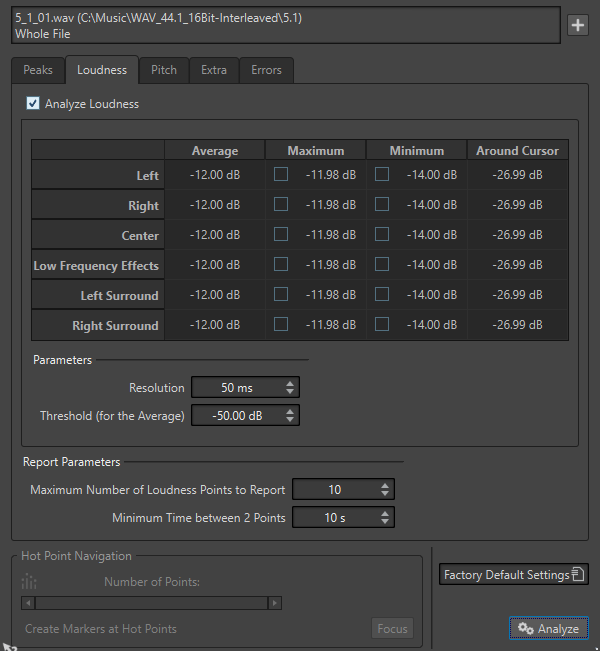Click the Resolution stepper arrows
The width and height of the screenshot is (600, 651).
(289, 388)
